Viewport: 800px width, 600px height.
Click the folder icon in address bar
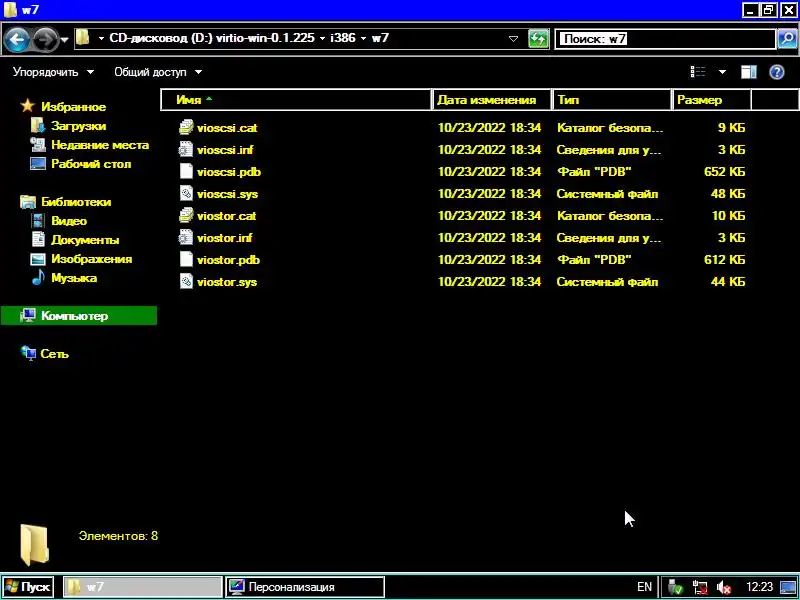click(83, 38)
